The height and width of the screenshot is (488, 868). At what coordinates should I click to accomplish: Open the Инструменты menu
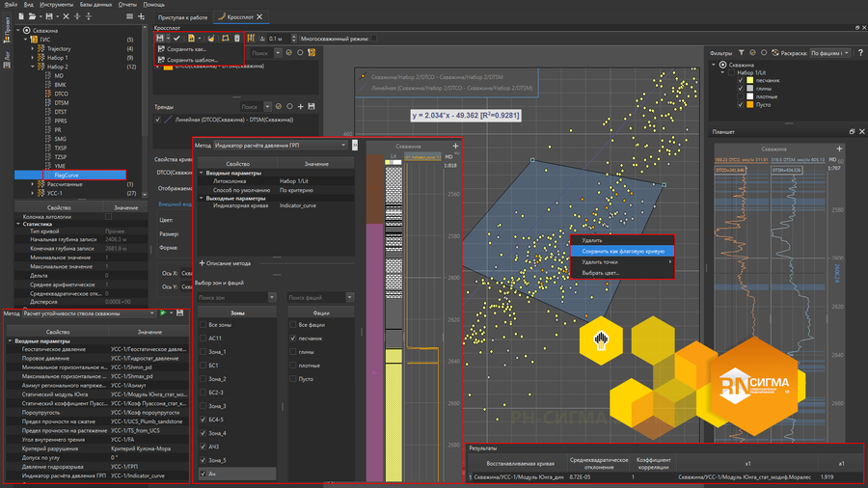[x=57, y=5]
